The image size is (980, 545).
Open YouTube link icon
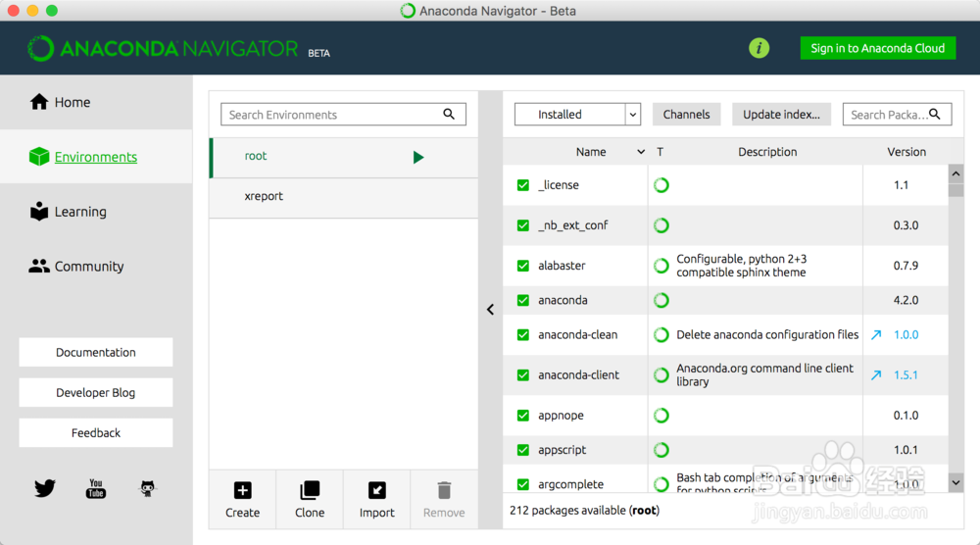96,488
